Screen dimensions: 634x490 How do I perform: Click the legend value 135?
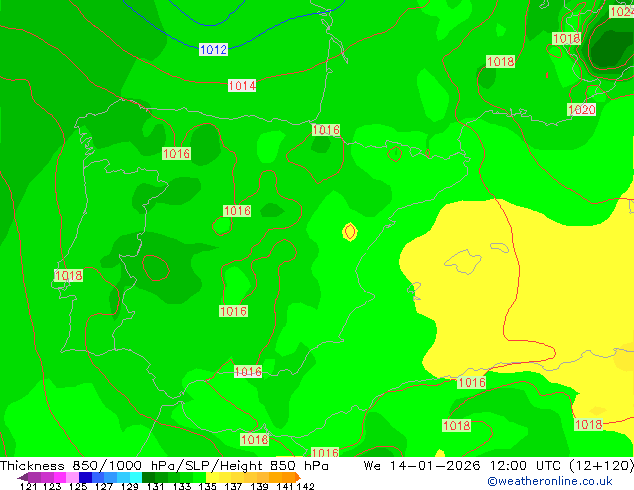pyautogui.click(x=207, y=486)
